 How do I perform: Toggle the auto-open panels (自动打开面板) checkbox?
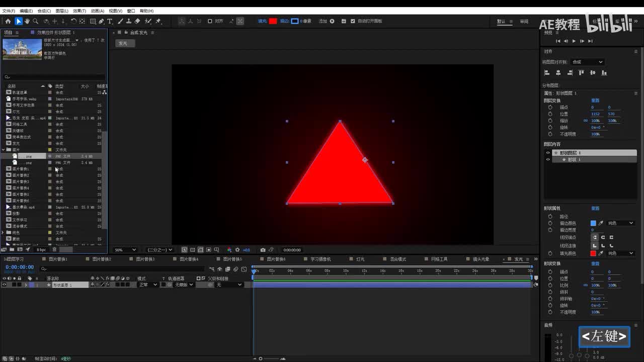pyautogui.click(x=353, y=21)
